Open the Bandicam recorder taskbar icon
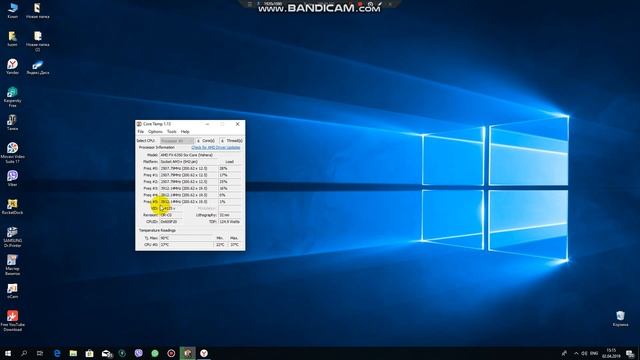The width and height of the screenshot is (640, 360). click(x=171, y=353)
